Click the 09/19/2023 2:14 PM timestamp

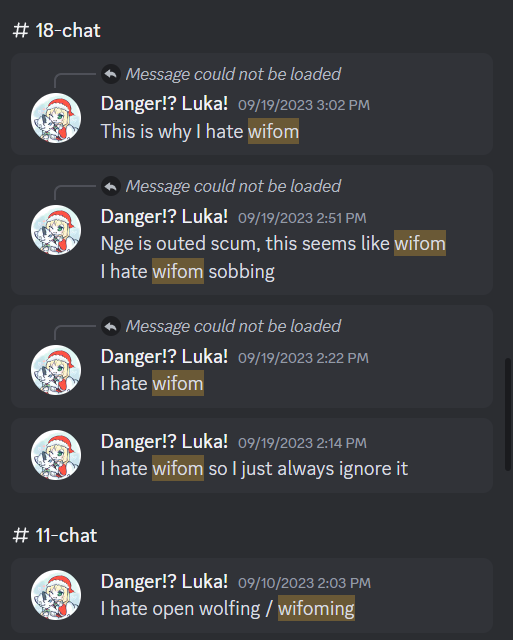coord(302,443)
